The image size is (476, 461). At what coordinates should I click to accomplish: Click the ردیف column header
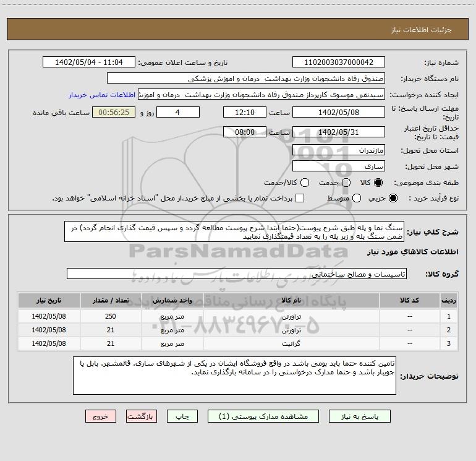click(x=449, y=301)
